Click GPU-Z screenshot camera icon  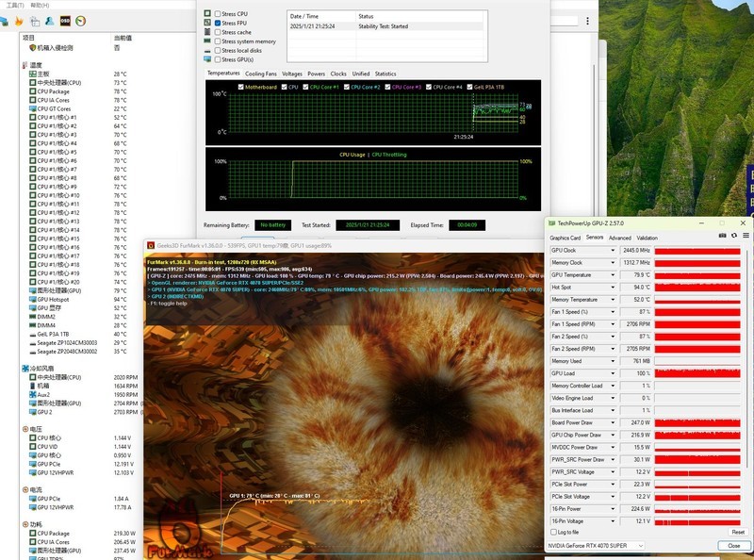[722, 235]
